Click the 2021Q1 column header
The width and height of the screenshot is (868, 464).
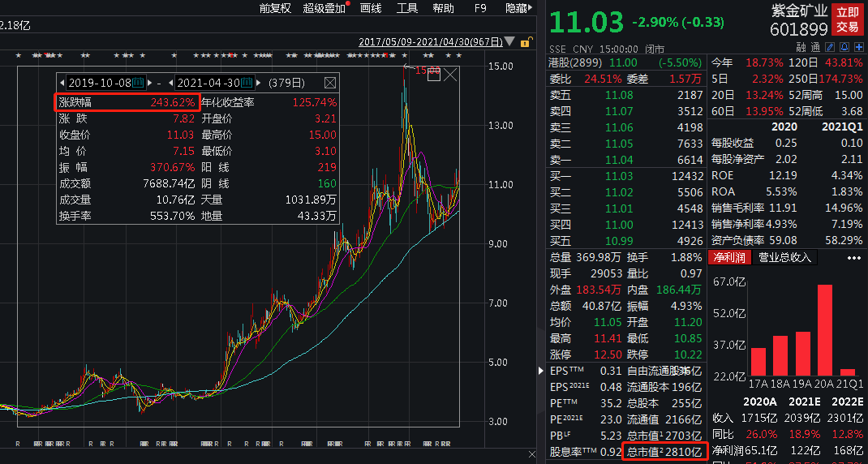tap(840, 127)
